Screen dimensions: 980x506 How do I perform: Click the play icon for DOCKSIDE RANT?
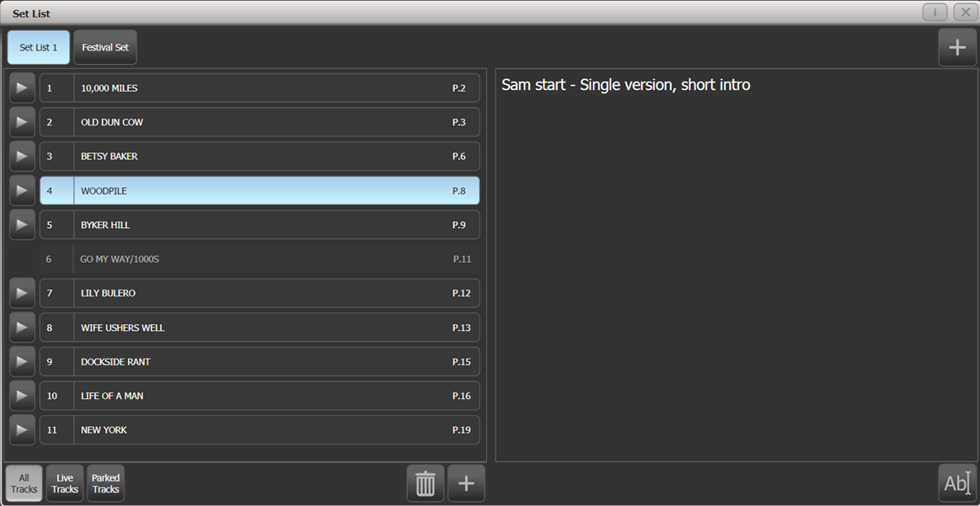[x=22, y=362]
